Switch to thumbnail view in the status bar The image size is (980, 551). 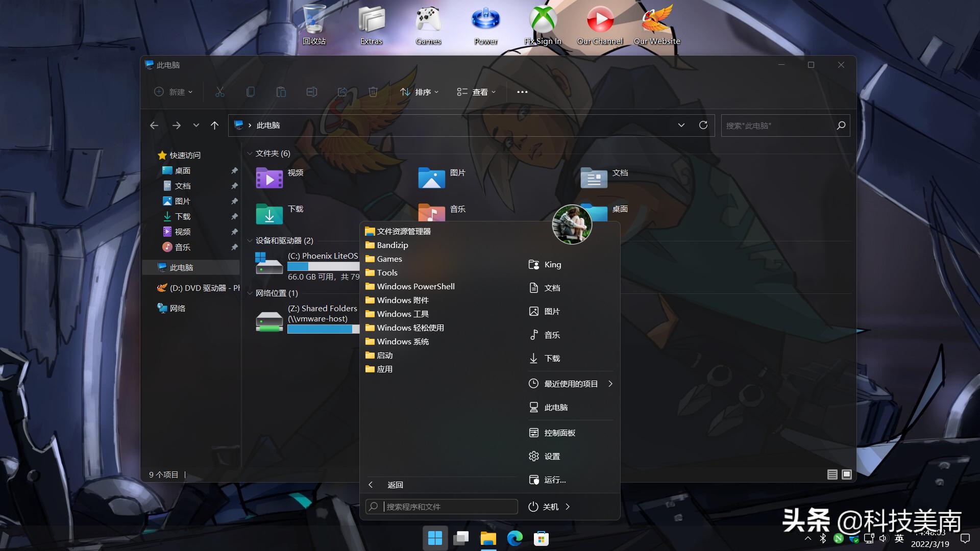(847, 474)
